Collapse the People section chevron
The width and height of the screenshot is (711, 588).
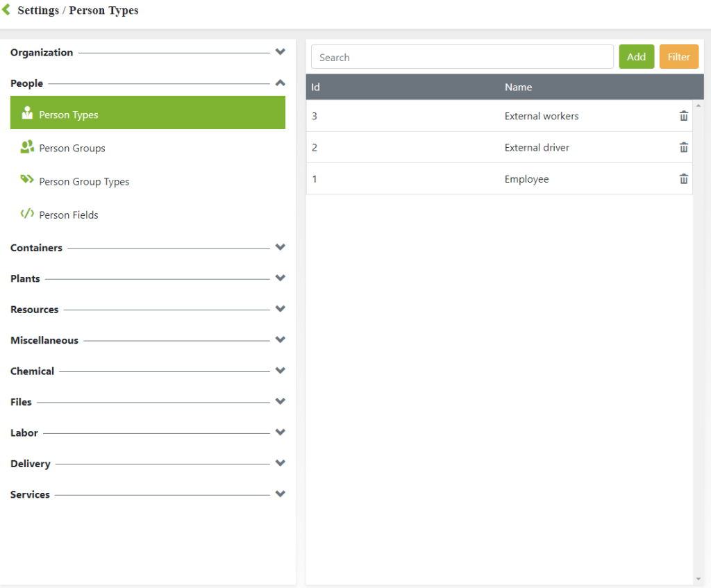pyautogui.click(x=280, y=83)
